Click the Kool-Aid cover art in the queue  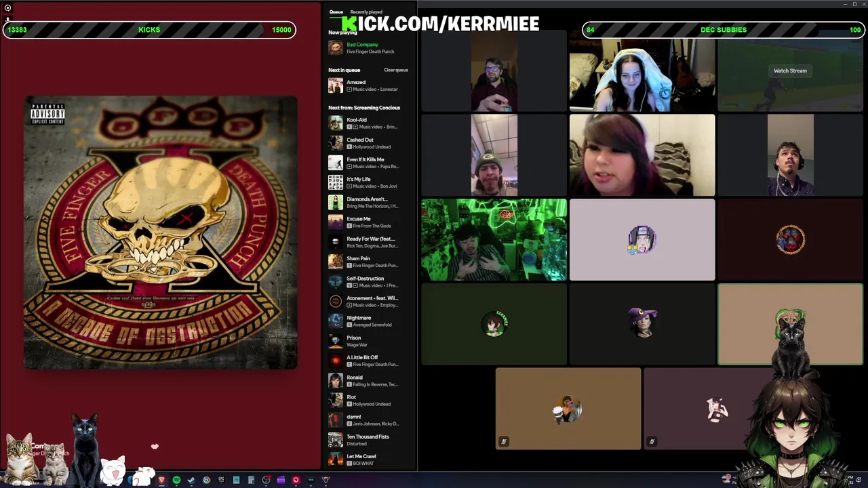tap(335, 123)
